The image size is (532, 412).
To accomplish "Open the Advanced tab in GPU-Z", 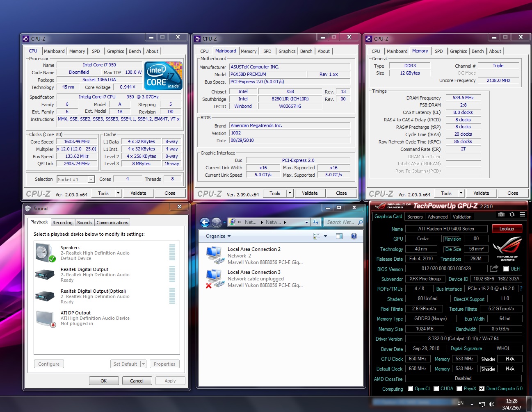I will [x=438, y=217].
